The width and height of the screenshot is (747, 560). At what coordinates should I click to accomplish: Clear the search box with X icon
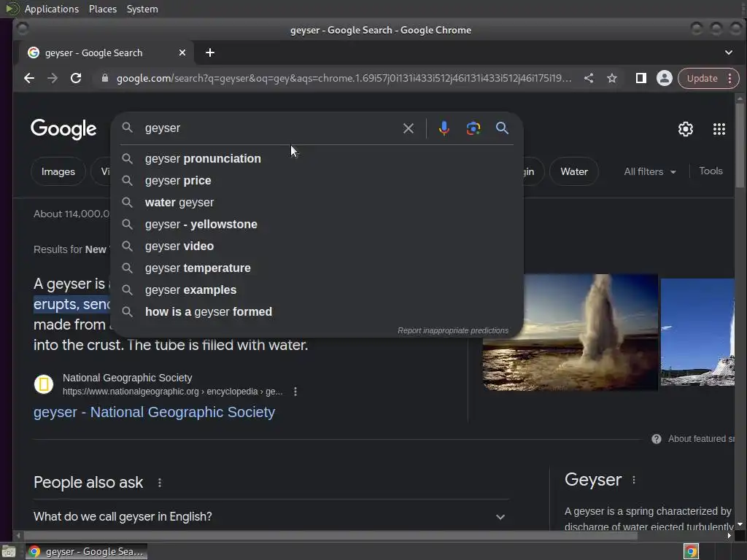point(409,128)
